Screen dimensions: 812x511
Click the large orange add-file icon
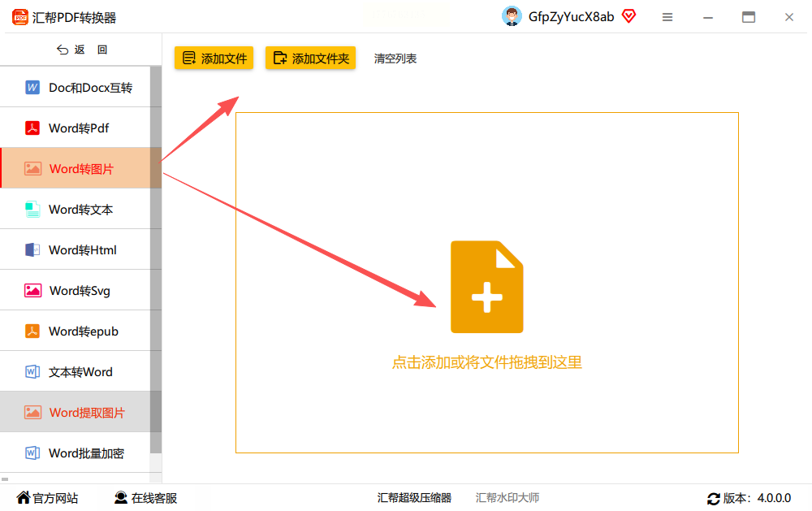click(486, 287)
